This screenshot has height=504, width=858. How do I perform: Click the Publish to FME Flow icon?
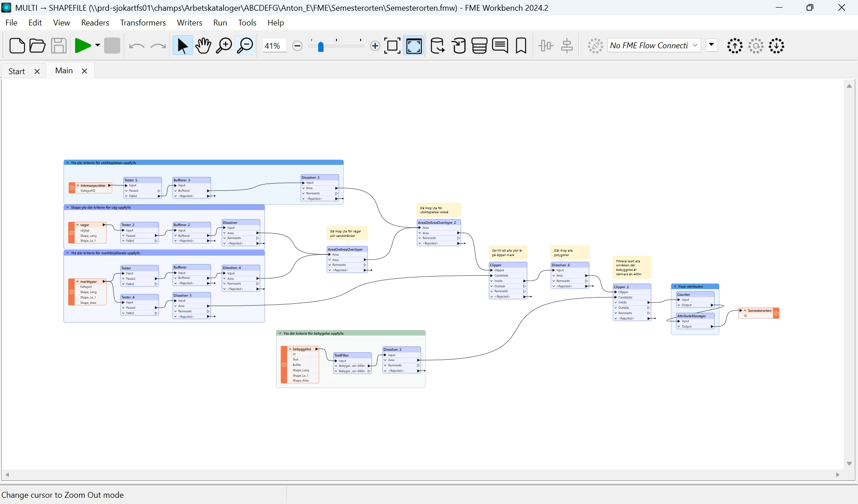pyautogui.click(x=735, y=46)
